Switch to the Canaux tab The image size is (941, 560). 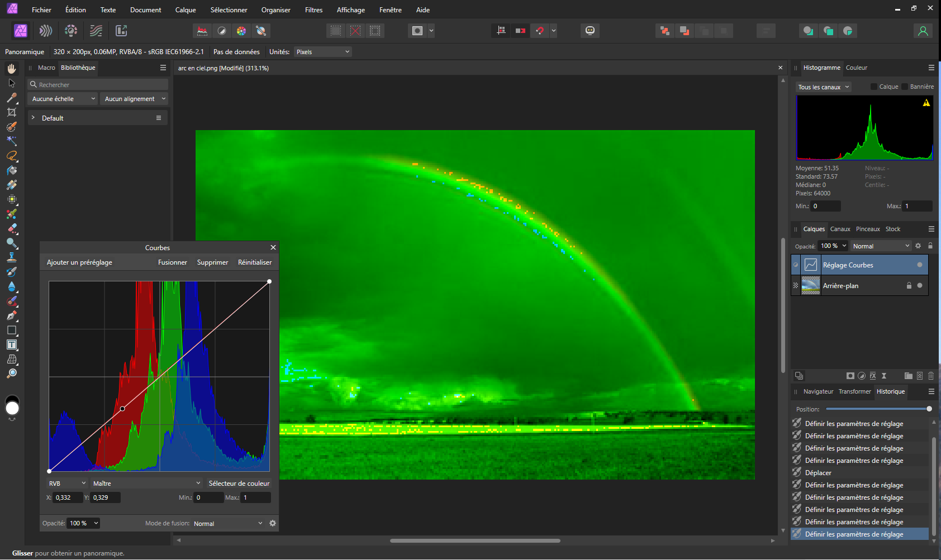click(840, 229)
